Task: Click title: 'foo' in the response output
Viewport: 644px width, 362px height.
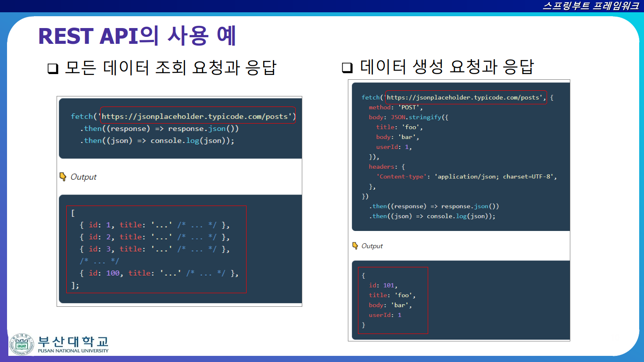Action: point(392,295)
